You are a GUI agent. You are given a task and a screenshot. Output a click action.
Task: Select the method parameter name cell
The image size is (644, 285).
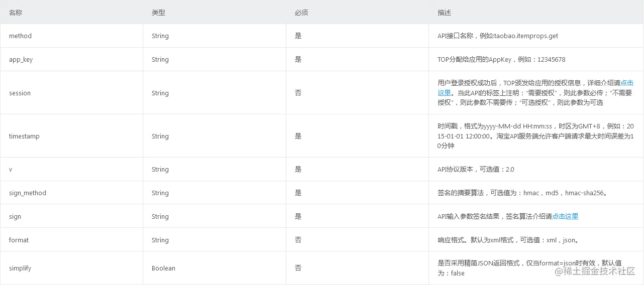pyautogui.click(x=20, y=36)
